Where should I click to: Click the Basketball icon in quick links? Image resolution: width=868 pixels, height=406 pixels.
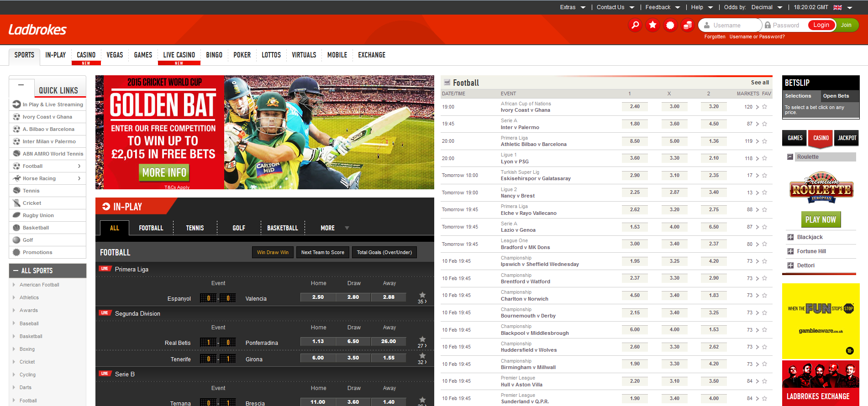pos(17,228)
